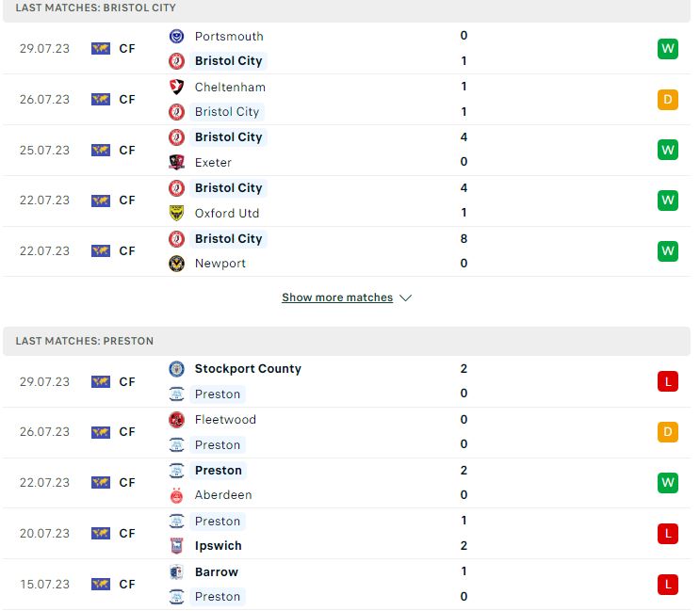
Task: Click the Last Matches: Preston section header
Action: (347, 341)
